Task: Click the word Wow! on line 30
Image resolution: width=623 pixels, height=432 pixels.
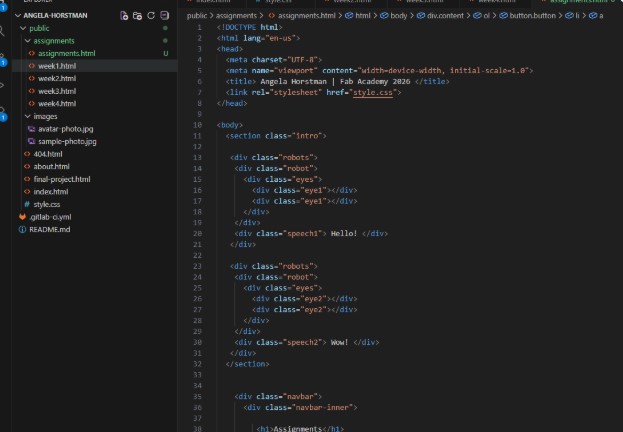Action: coord(339,342)
